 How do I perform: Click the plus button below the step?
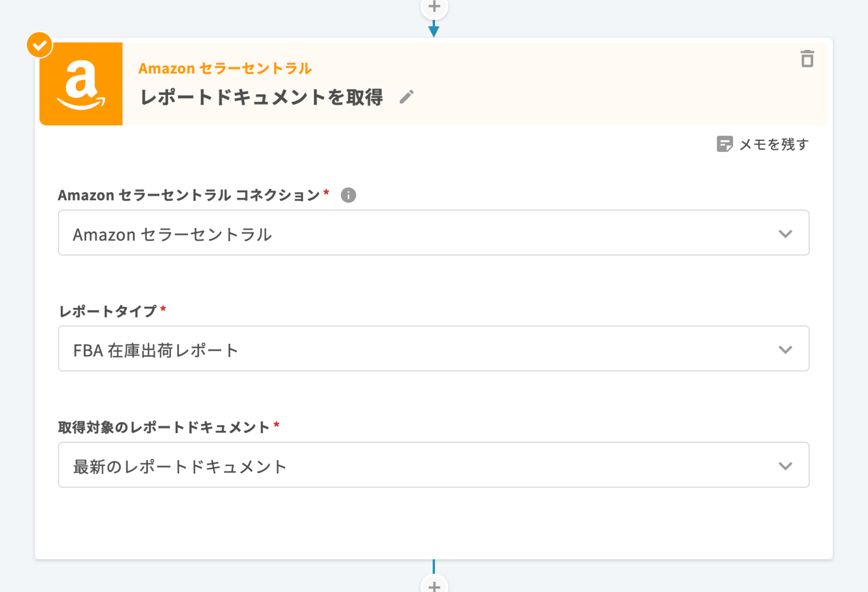click(434, 586)
